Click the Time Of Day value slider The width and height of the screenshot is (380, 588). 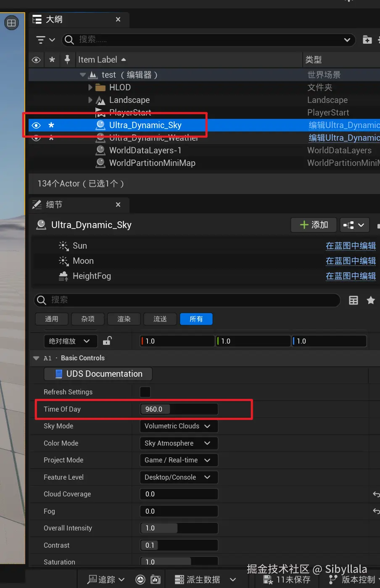(179, 409)
